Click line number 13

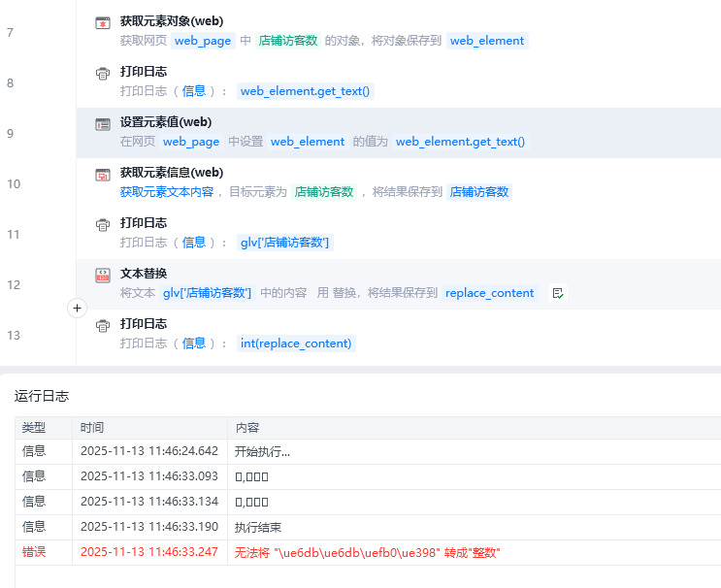pyautogui.click(x=14, y=335)
